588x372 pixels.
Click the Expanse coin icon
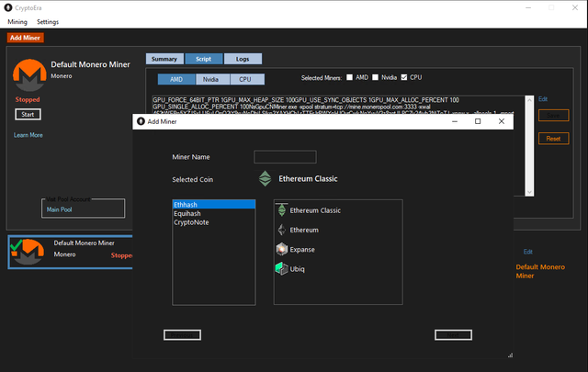pos(282,249)
